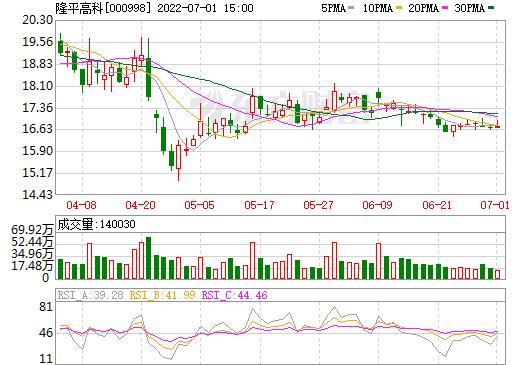This screenshot has height=365, width=520.
Task: Click the RSI_C:44.46 indicator label
Action: tap(235, 295)
